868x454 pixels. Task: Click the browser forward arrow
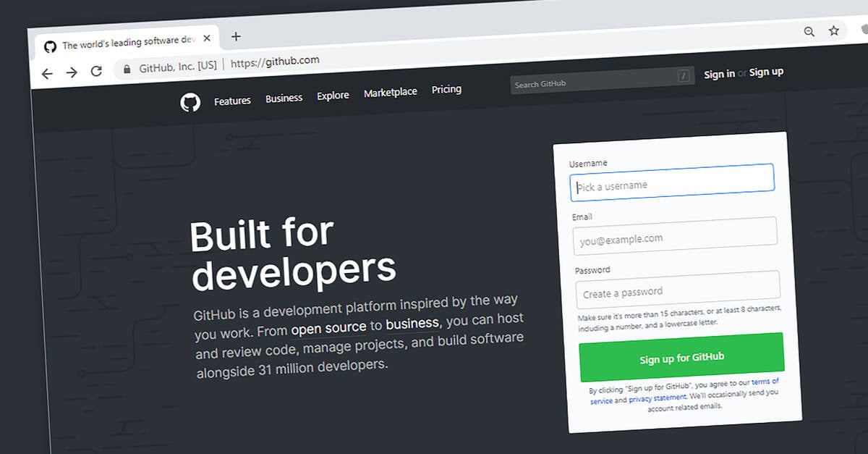(x=72, y=72)
